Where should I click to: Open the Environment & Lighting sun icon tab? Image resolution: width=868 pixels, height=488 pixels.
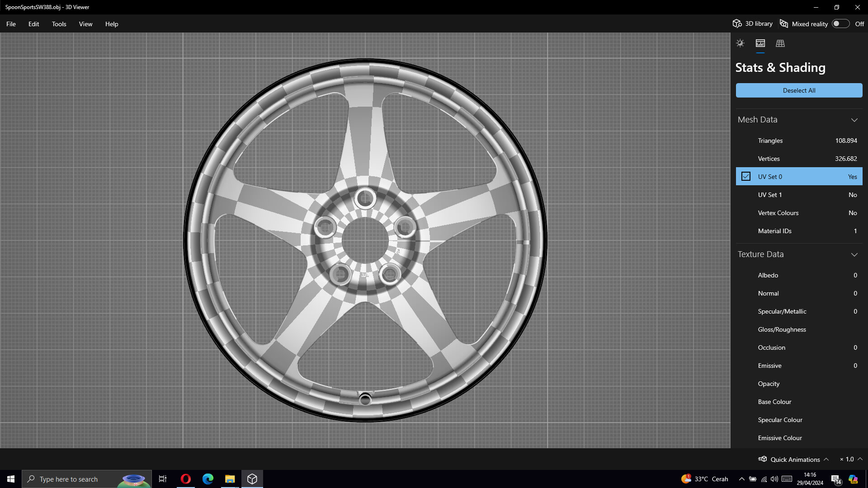tap(740, 43)
